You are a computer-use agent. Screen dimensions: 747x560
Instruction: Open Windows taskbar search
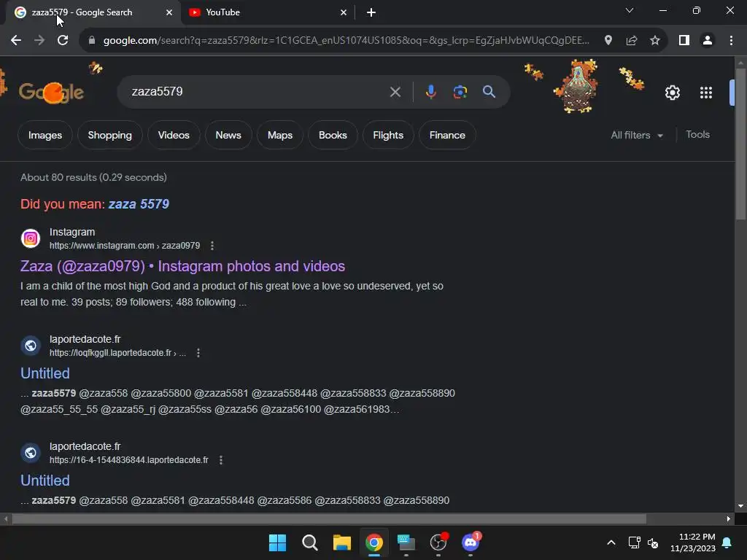309,542
